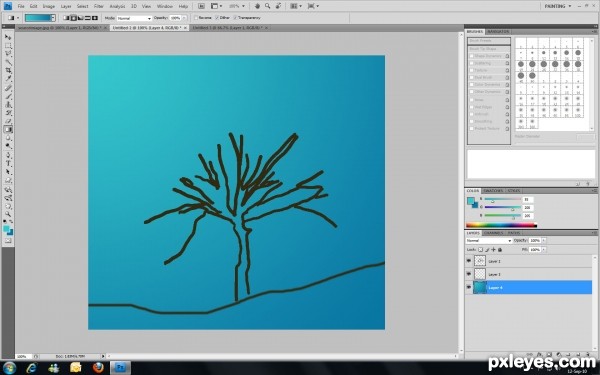
Task: Enable Color Dynamics checkbox
Action: point(472,85)
